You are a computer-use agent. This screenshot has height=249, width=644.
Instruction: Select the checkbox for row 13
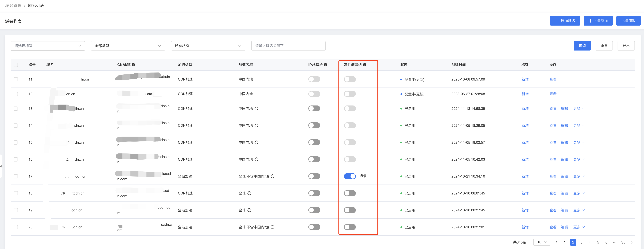[x=16, y=108]
